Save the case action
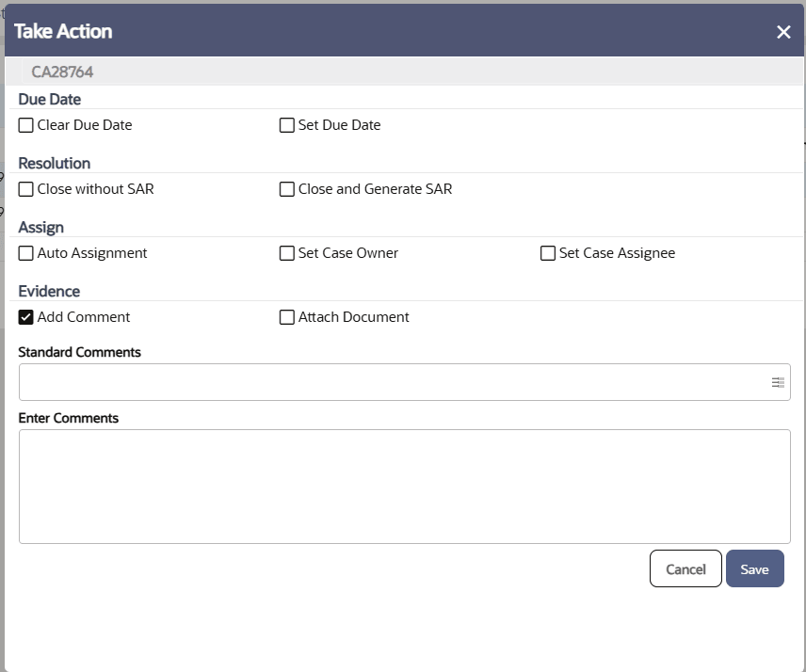806x672 pixels. (x=754, y=568)
